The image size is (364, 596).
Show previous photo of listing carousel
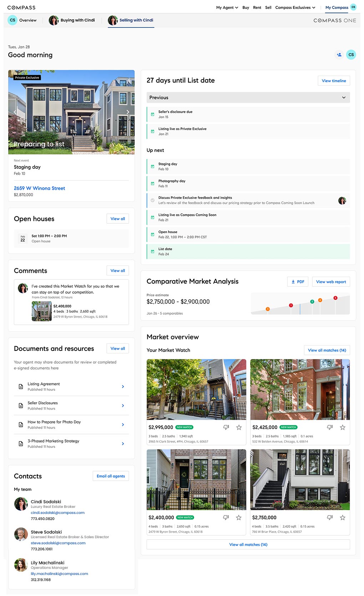point(15,112)
